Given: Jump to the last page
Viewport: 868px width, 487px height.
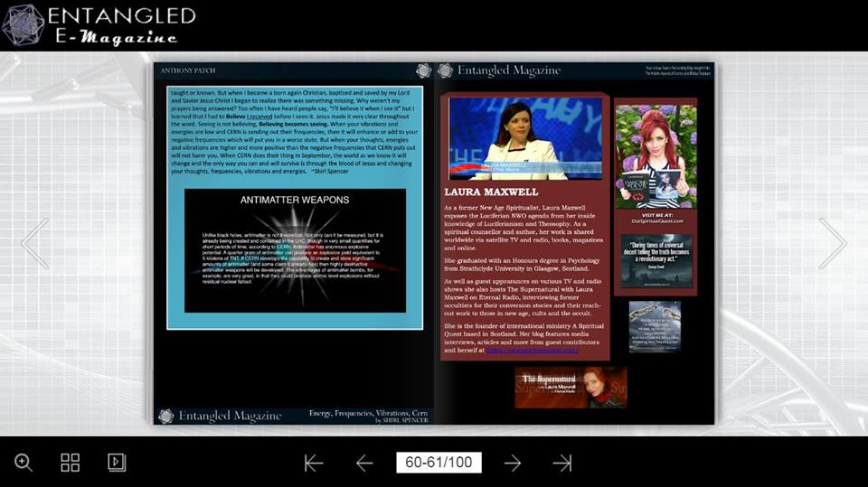Looking at the screenshot, I should [562, 464].
